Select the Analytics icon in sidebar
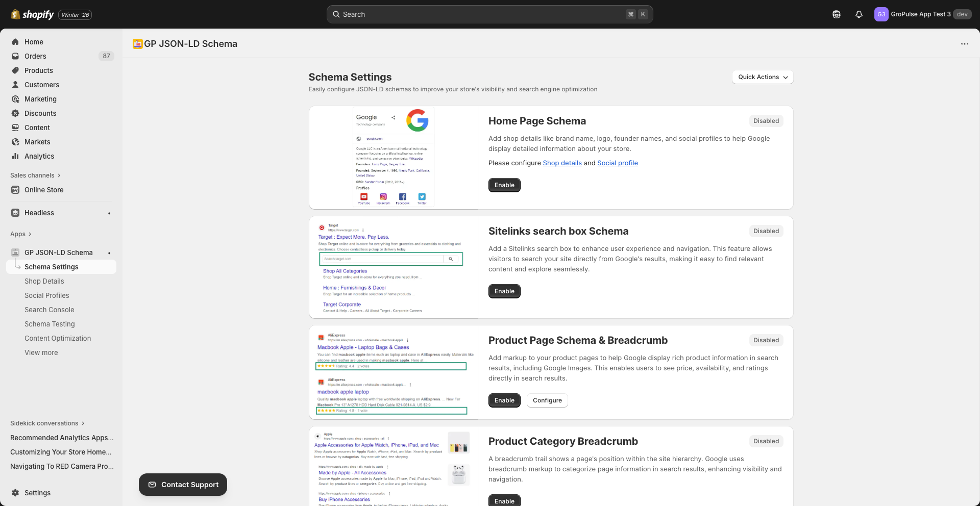980x506 pixels. point(15,156)
